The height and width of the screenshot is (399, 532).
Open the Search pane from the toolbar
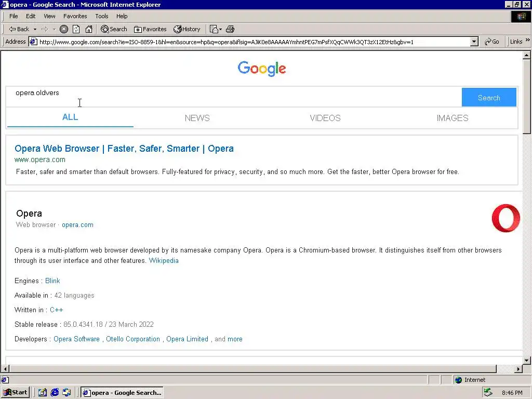coord(114,29)
